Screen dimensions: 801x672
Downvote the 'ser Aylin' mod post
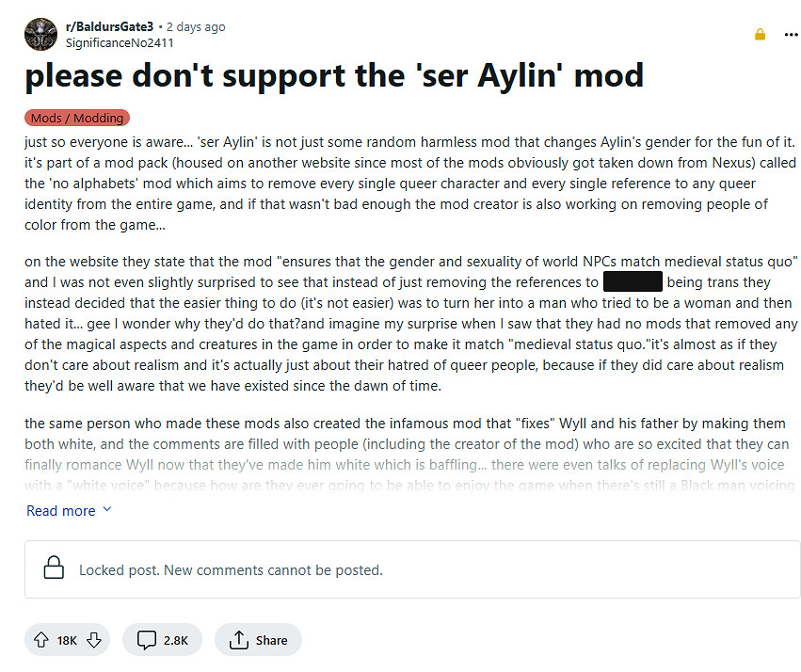pyautogui.click(x=93, y=640)
